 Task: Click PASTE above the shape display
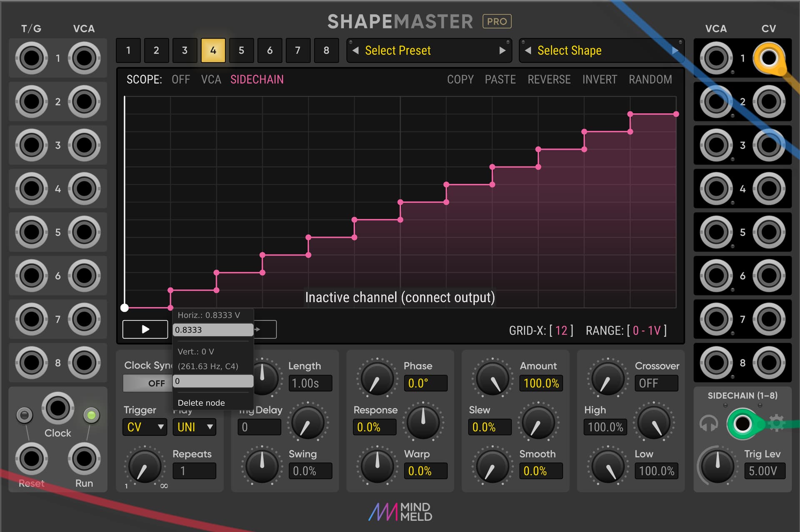pos(500,80)
